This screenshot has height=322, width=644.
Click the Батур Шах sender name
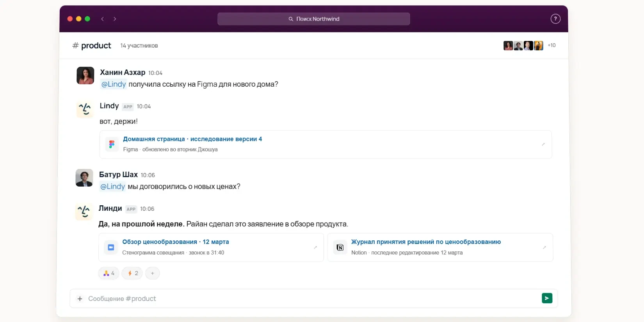coord(118,174)
